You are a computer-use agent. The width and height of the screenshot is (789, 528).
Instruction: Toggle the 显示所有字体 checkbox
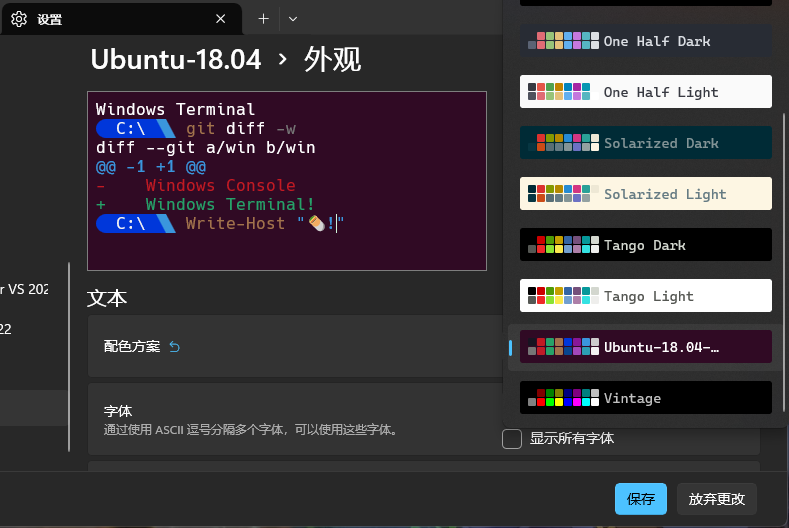pyautogui.click(x=512, y=438)
